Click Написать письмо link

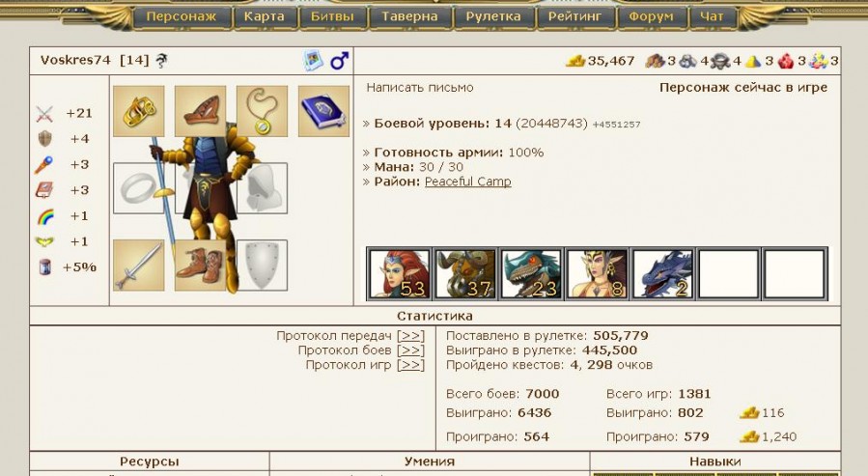tap(420, 88)
